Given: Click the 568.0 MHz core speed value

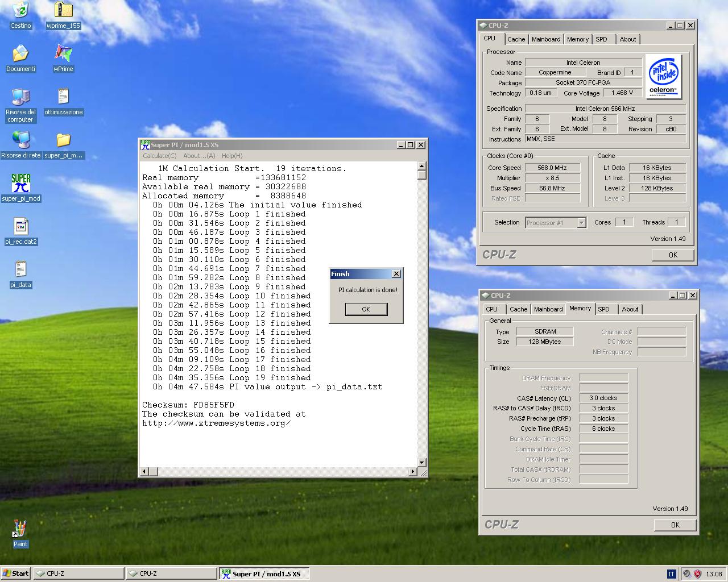Looking at the screenshot, I should (x=552, y=168).
